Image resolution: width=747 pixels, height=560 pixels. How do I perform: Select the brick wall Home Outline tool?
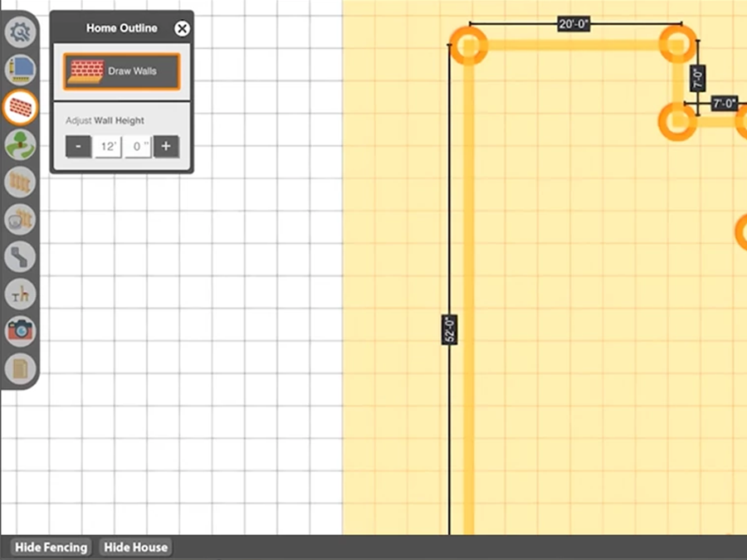20,106
